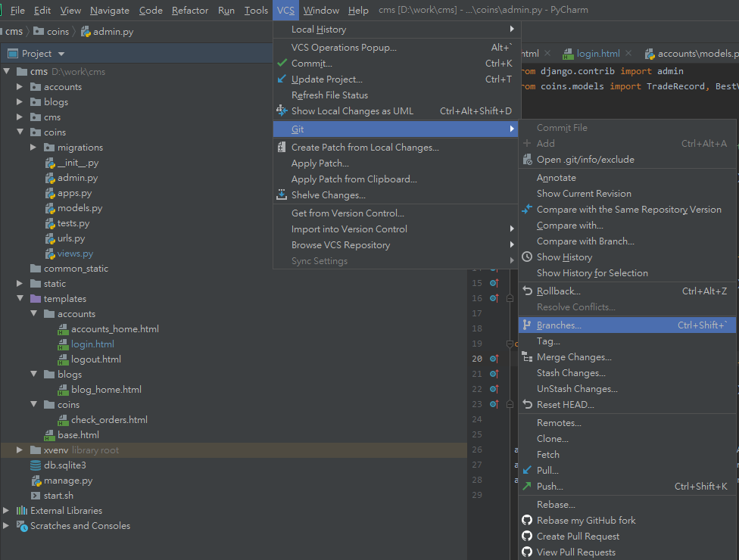Click the Rollback undo arrow icon
Screen dimensions: 739x560
[x=528, y=291]
